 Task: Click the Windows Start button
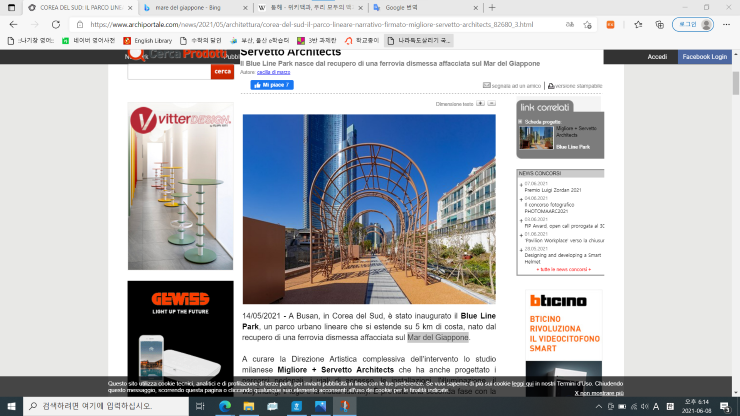point(12,406)
